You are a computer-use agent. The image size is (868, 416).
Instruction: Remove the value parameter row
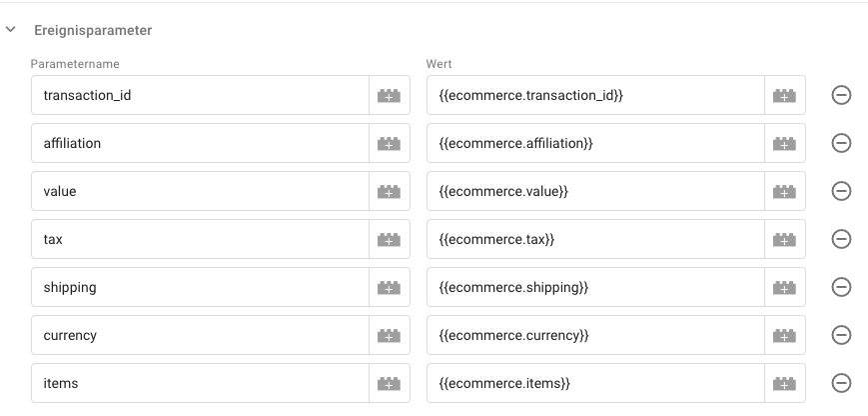tap(841, 191)
